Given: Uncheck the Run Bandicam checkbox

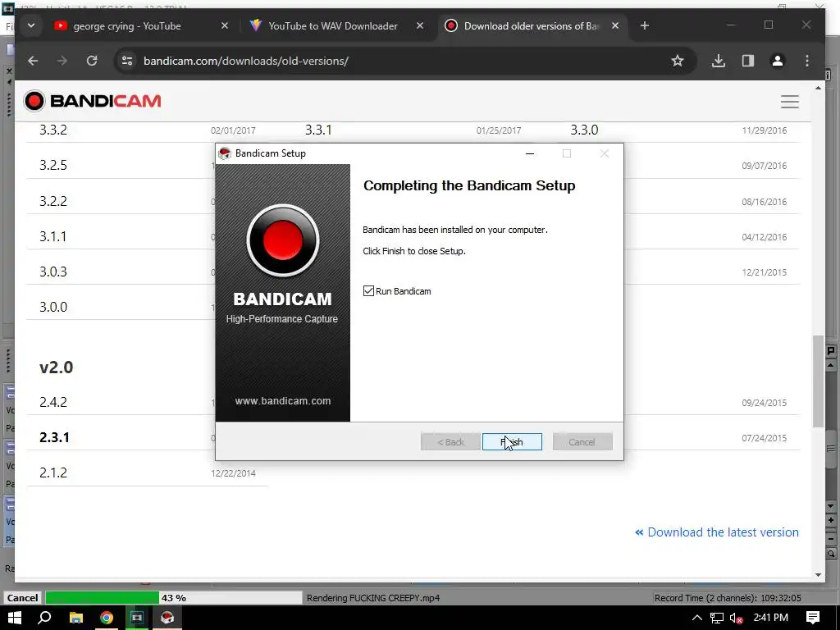Looking at the screenshot, I should (x=368, y=291).
